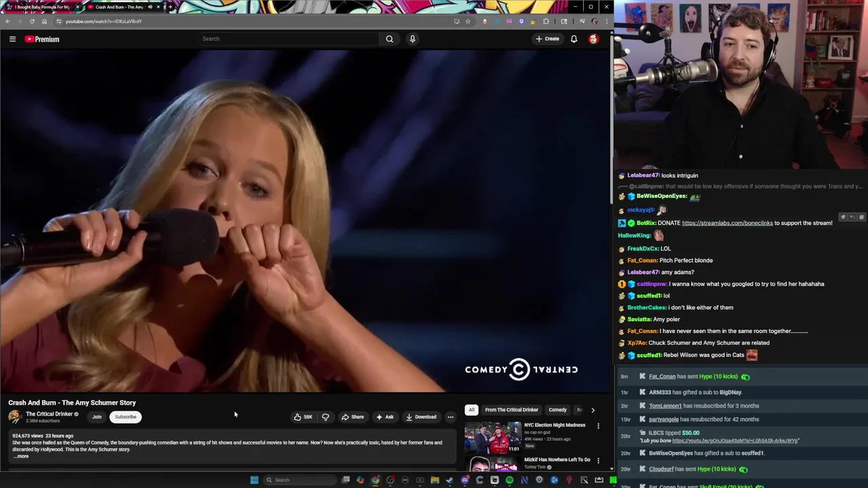Open Task View on taskbar

(346, 480)
